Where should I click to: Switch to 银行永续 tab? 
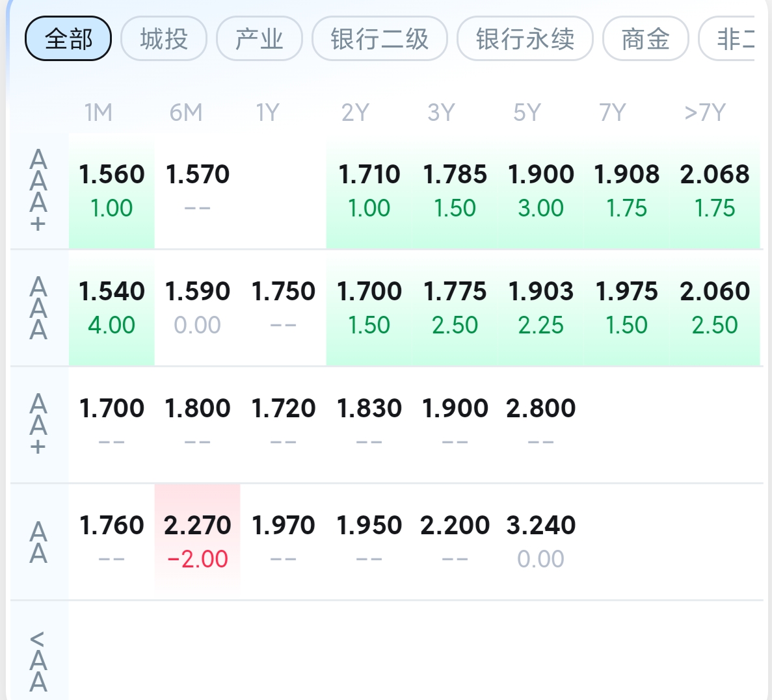(525, 38)
